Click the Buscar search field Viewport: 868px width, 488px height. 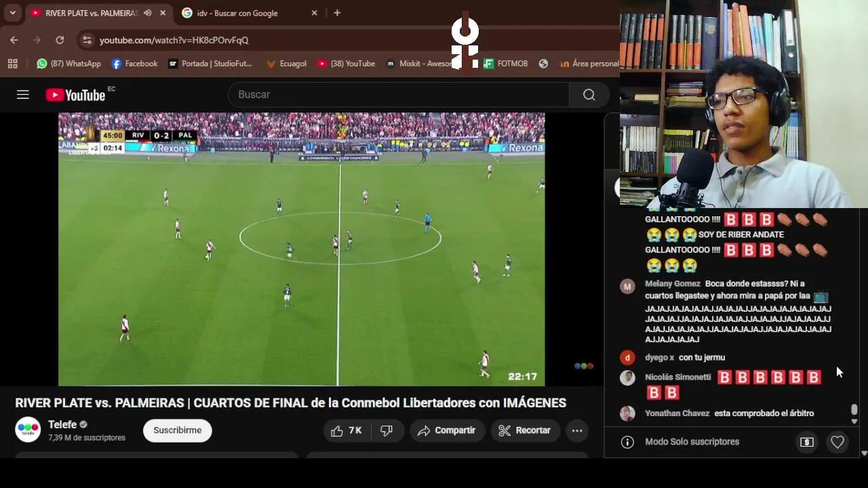pyautogui.click(x=399, y=95)
